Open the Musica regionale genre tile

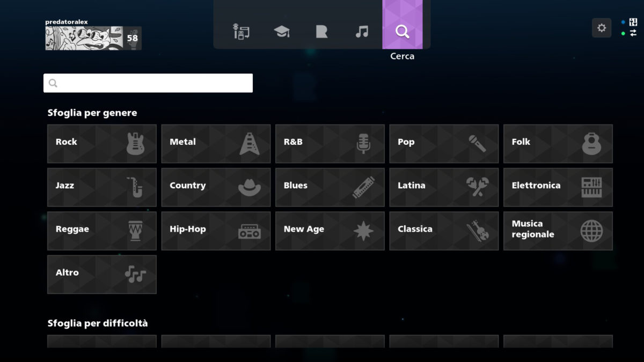pyautogui.click(x=558, y=231)
